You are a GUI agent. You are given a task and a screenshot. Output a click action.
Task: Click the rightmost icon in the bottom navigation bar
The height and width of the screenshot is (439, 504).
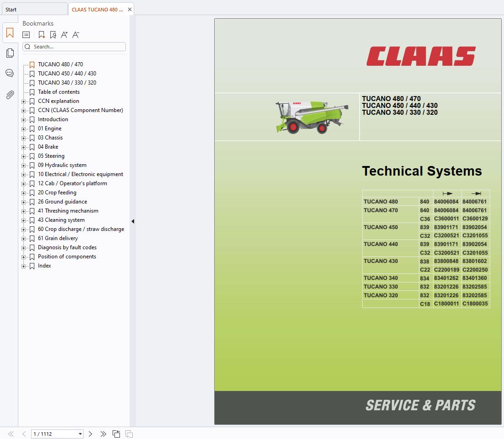click(129, 434)
